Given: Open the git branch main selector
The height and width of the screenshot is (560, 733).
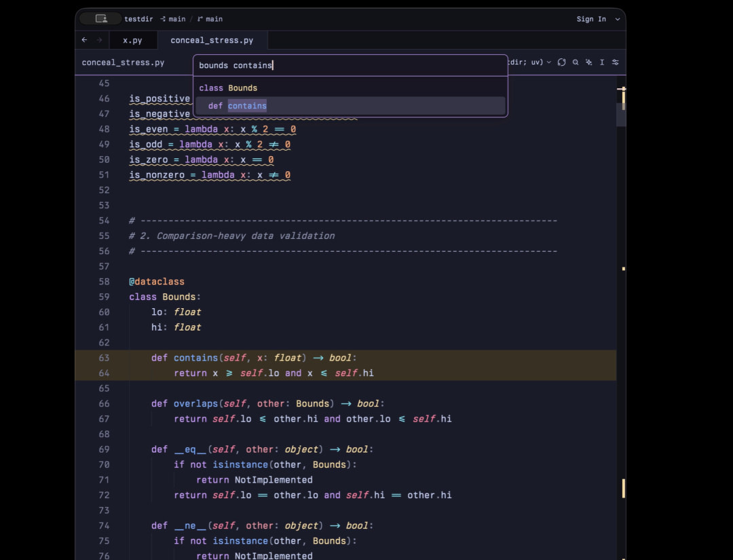Looking at the screenshot, I should click(210, 19).
